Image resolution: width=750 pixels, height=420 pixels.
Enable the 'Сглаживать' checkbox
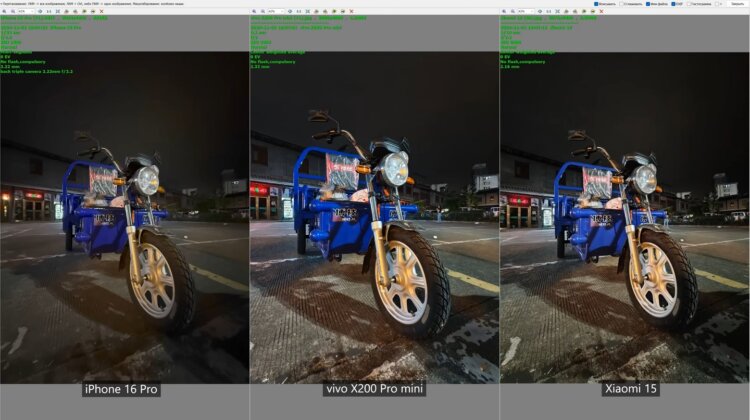pyautogui.click(x=622, y=4)
